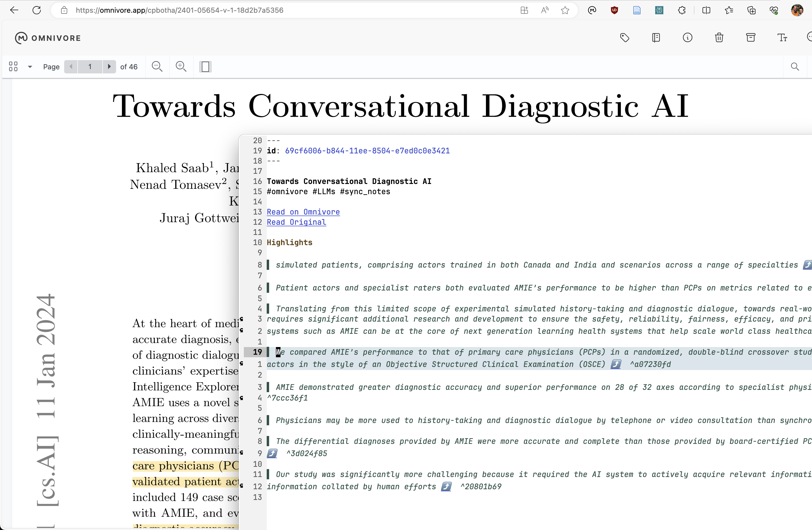Viewport: 812px width, 530px height.
Task: Click the article info icon
Action: 688,37
